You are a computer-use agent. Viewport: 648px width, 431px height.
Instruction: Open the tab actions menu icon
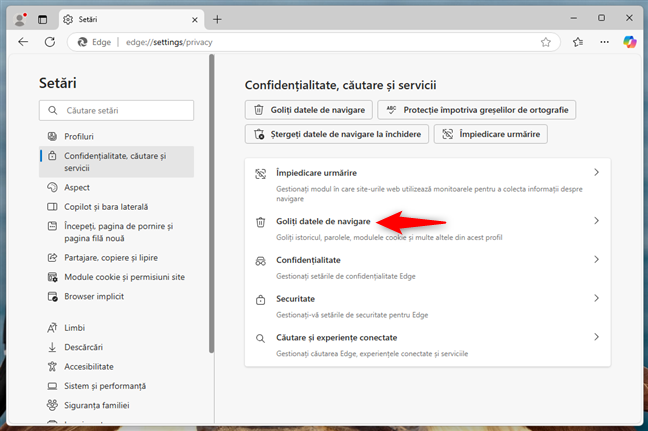[x=43, y=19]
